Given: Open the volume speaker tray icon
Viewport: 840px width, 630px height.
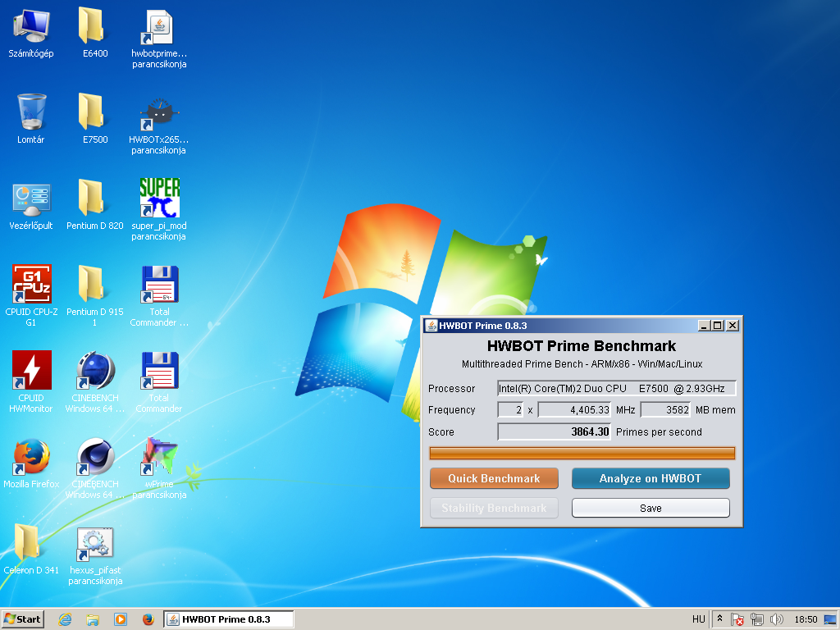Looking at the screenshot, I should point(776,619).
